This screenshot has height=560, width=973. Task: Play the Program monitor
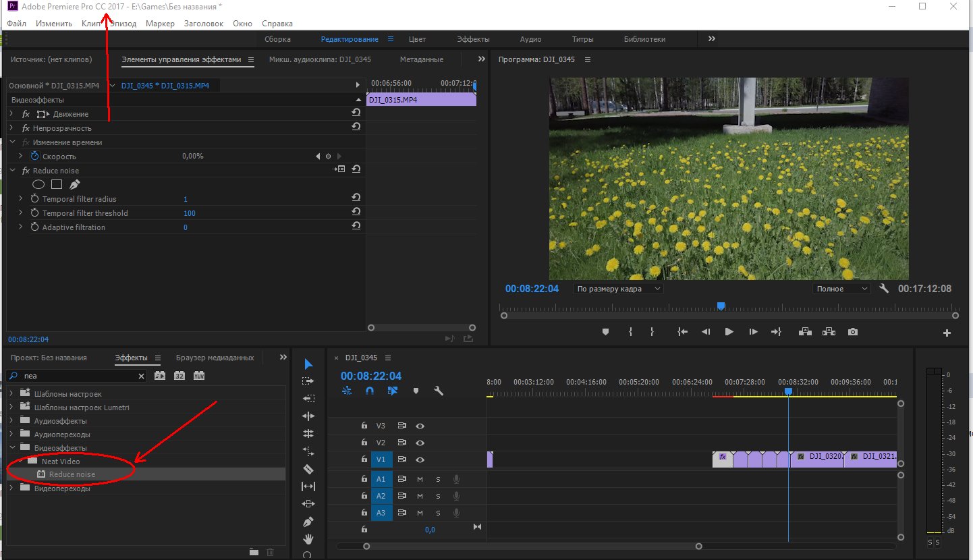coord(729,332)
